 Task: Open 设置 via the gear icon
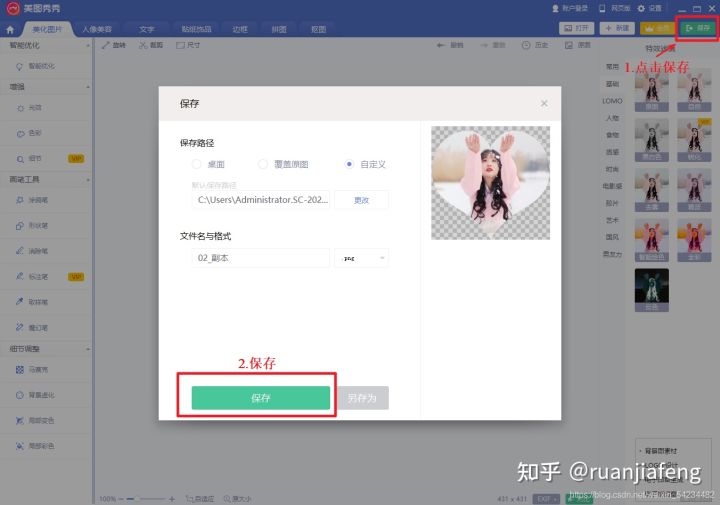pyautogui.click(x=641, y=8)
